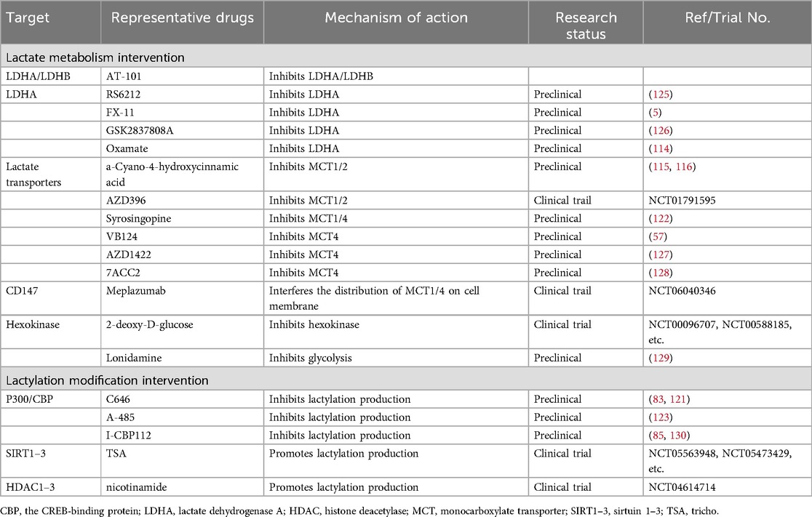Select the VB124 drug cell
Screen dimensions: 812x517
(183, 236)
